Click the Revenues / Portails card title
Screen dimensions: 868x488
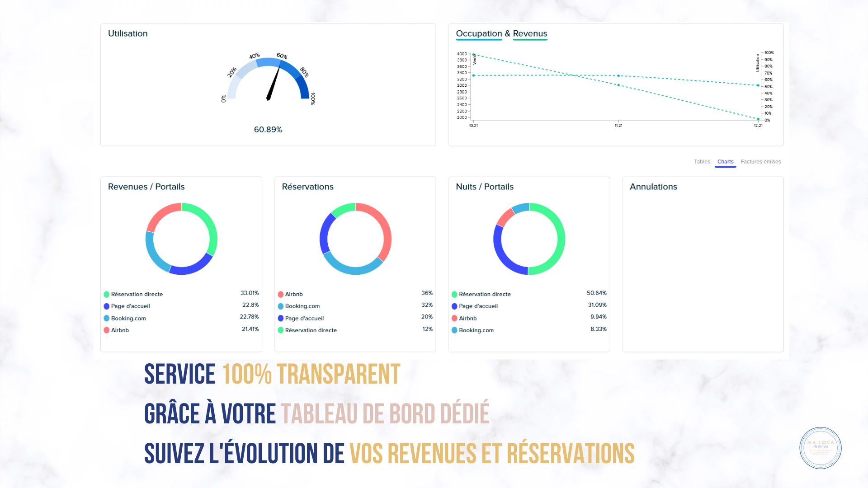click(146, 187)
